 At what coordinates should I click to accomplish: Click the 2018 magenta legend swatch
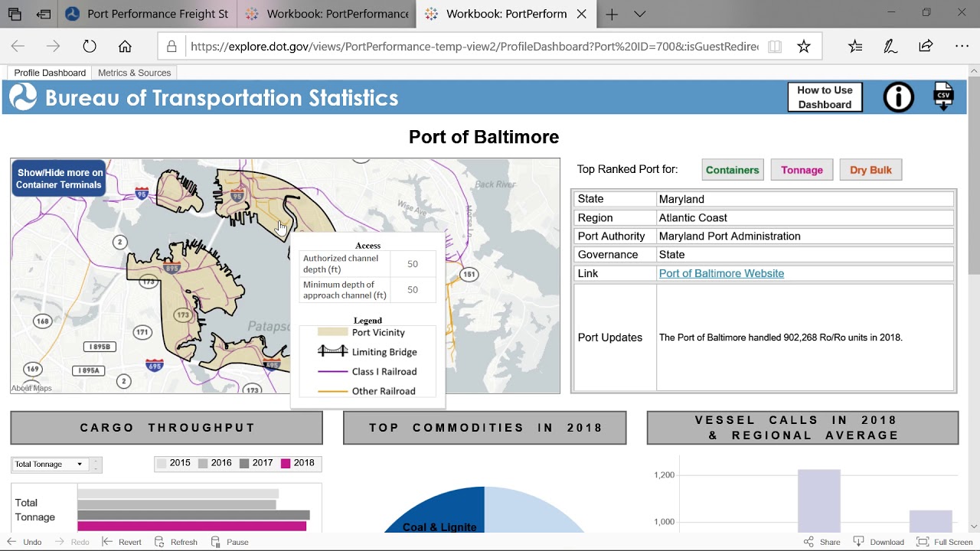286,463
